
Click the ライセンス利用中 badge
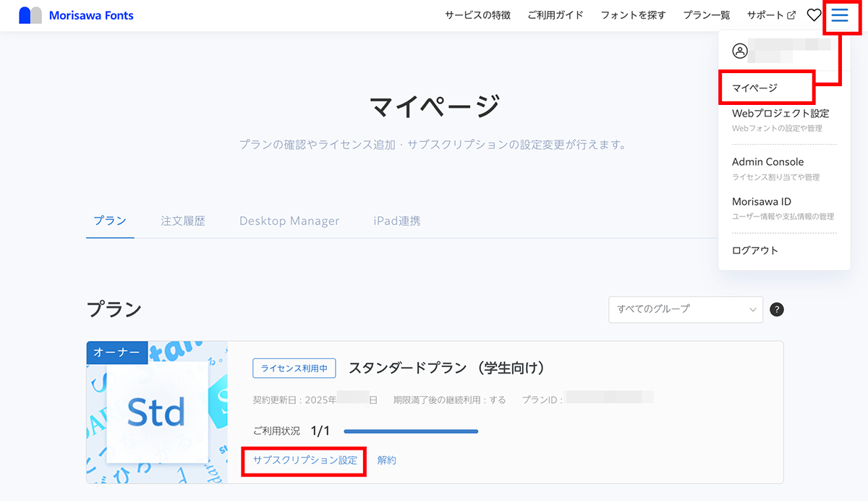294,369
